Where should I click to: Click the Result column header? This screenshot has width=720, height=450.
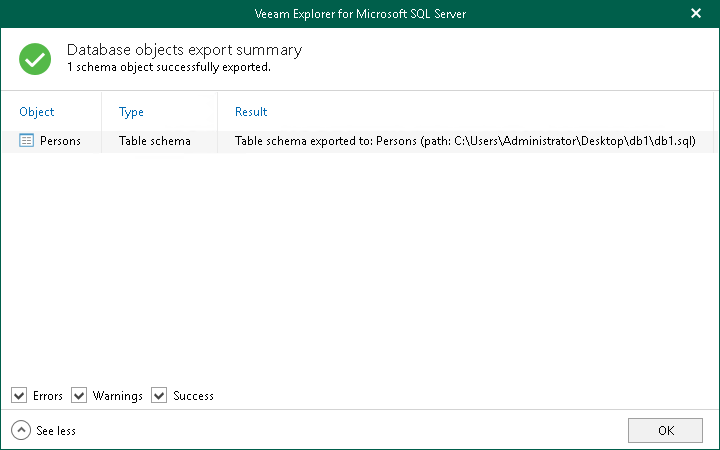(251, 112)
